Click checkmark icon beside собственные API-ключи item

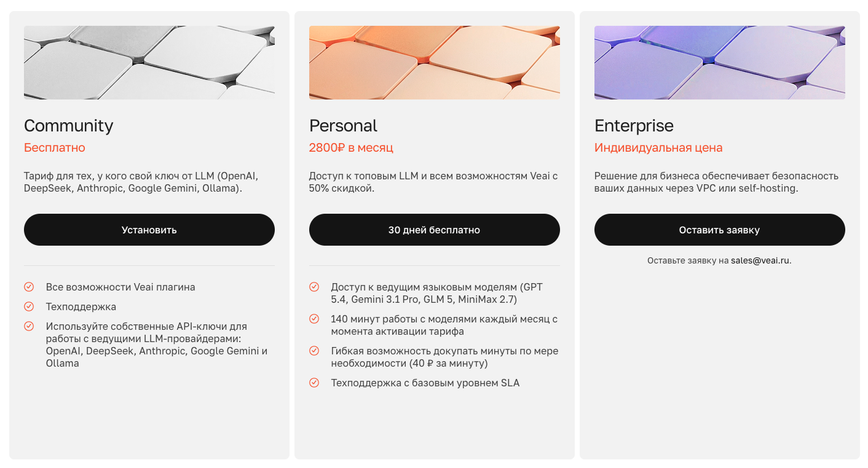coord(29,326)
